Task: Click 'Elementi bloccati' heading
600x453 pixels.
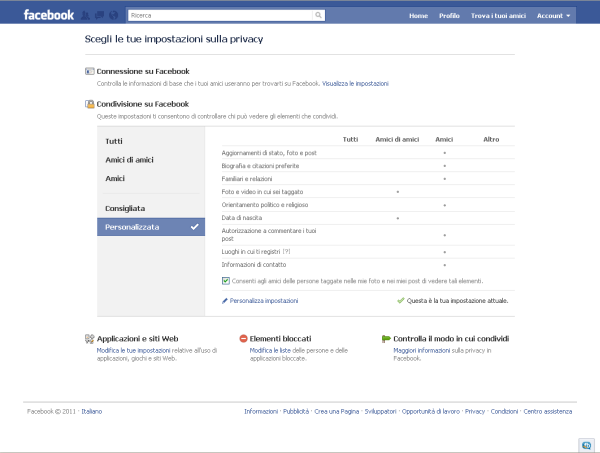Action: tap(280, 339)
